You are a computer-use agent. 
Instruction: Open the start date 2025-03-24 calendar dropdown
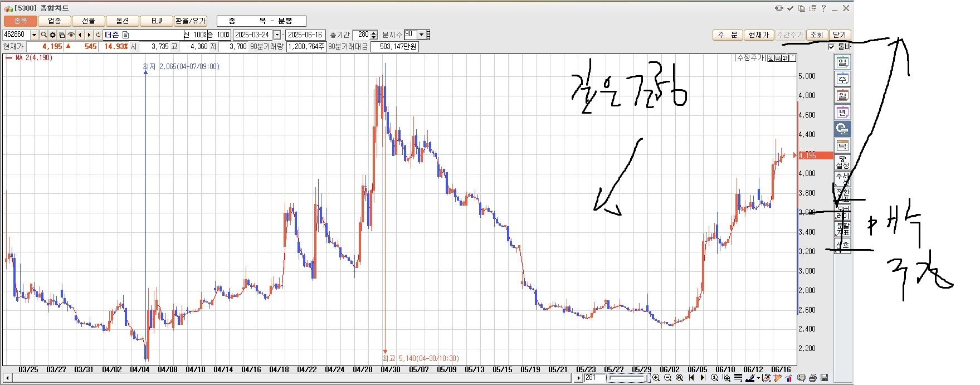277,35
